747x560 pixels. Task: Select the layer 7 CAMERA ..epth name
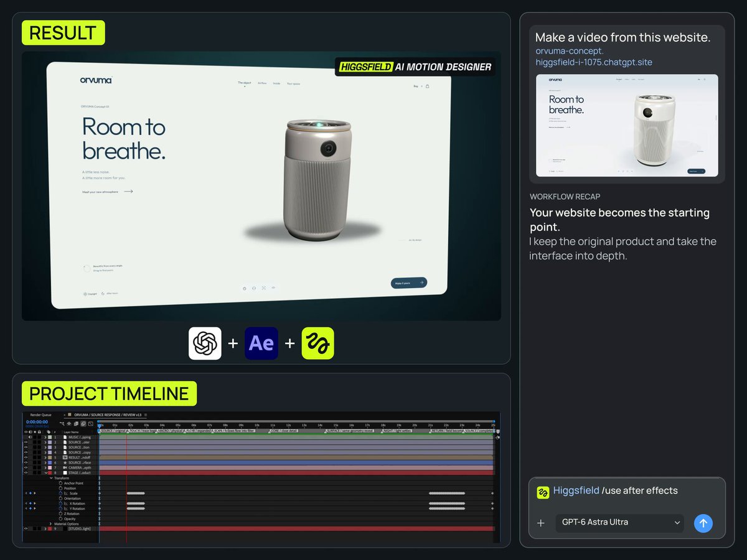tap(79, 468)
